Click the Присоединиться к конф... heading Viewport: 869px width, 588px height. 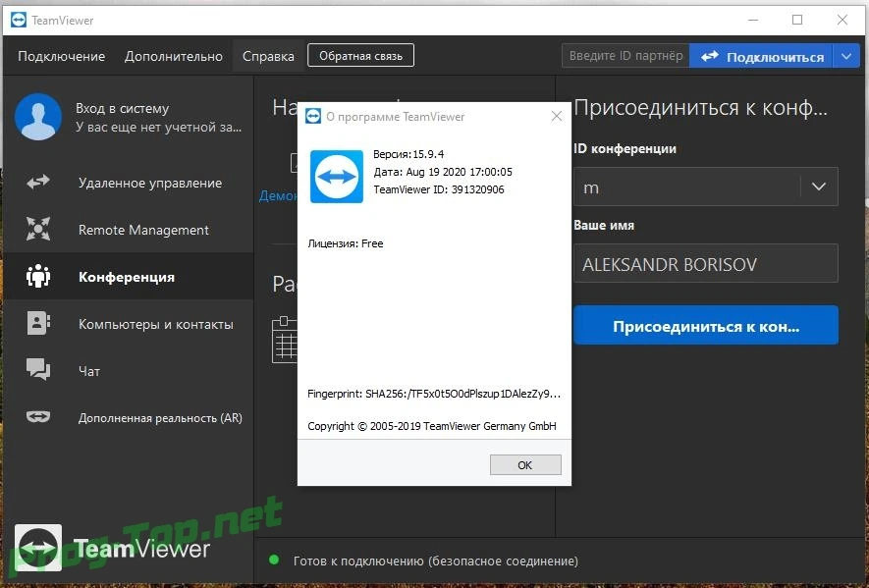coord(700,107)
